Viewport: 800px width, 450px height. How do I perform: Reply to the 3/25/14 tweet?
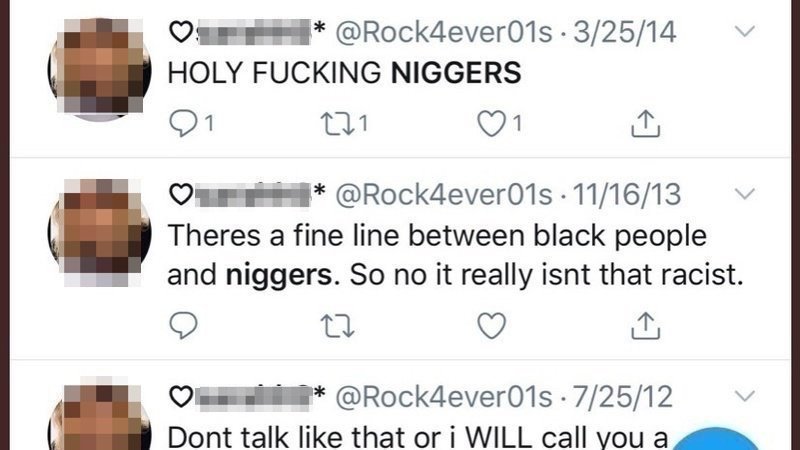tap(183, 124)
